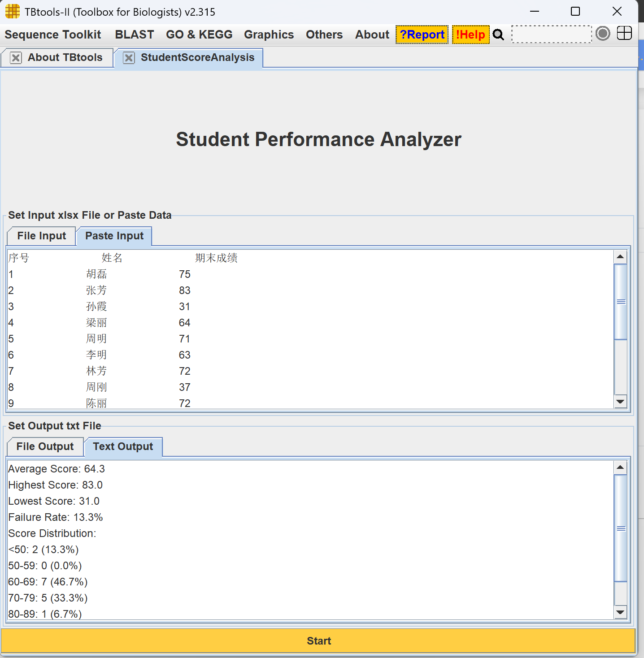
Task: Click the magnifier search icon
Action: click(498, 35)
